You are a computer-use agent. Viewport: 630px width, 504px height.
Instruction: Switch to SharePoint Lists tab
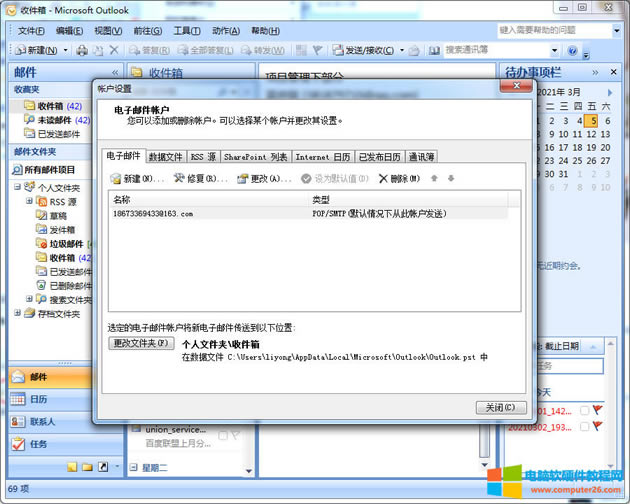point(256,157)
